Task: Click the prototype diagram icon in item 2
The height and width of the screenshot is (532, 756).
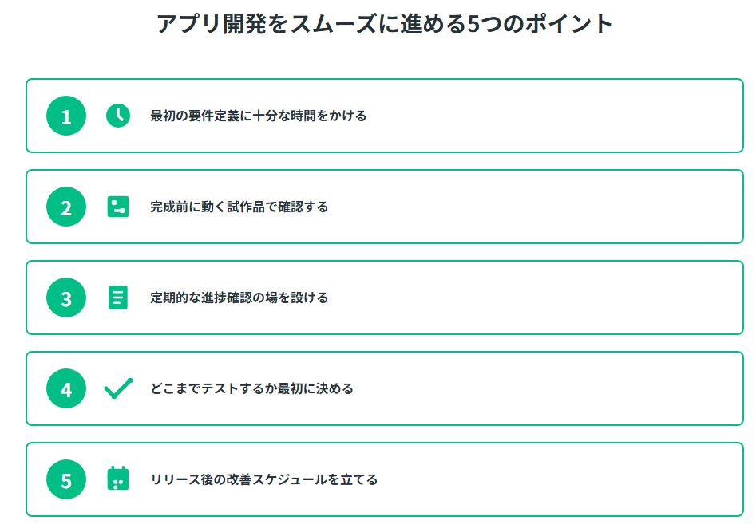Action: [x=118, y=207]
